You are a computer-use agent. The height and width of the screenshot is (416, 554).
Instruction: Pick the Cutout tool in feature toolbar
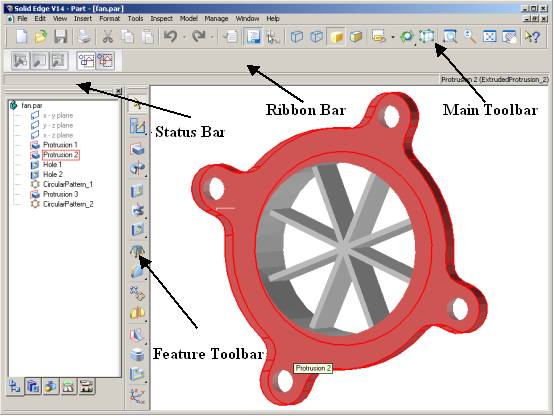pyautogui.click(x=137, y=191)
